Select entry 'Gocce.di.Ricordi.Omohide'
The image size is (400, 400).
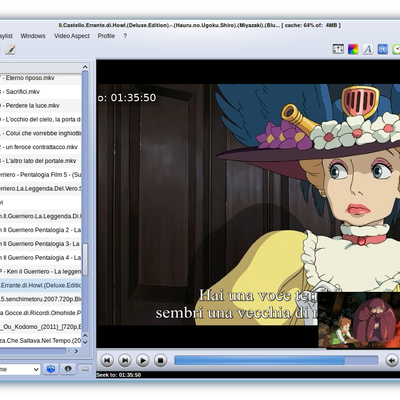tap(40, 313)
